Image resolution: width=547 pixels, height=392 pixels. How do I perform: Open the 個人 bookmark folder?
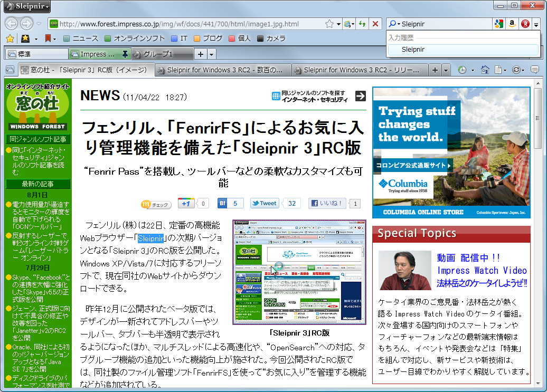(x=240, y=39)
